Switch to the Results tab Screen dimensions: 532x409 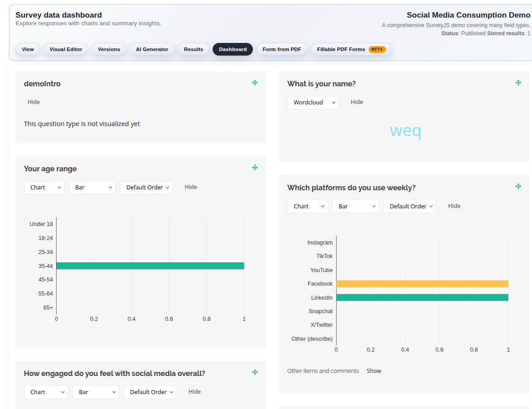(193, 49)
